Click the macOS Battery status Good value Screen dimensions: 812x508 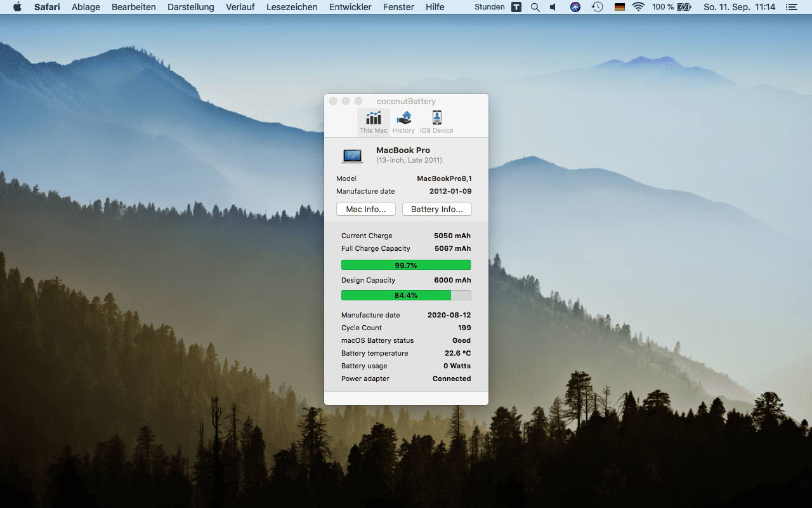[461, 340]
